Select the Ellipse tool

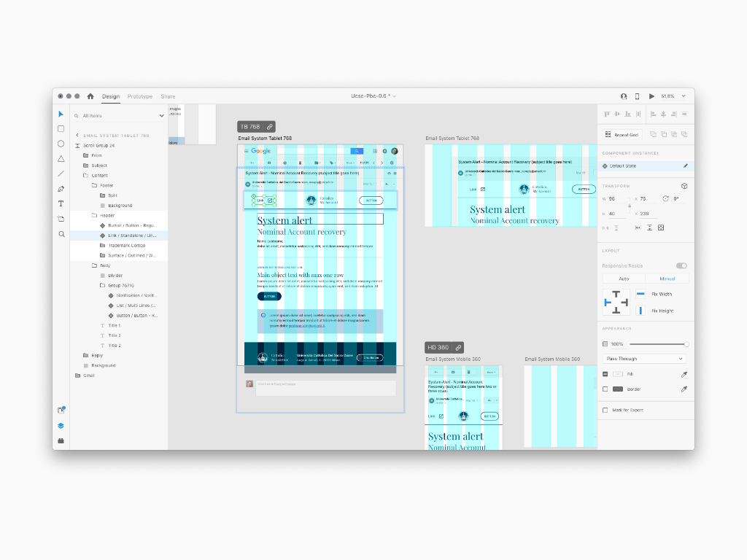pos(61,144)
